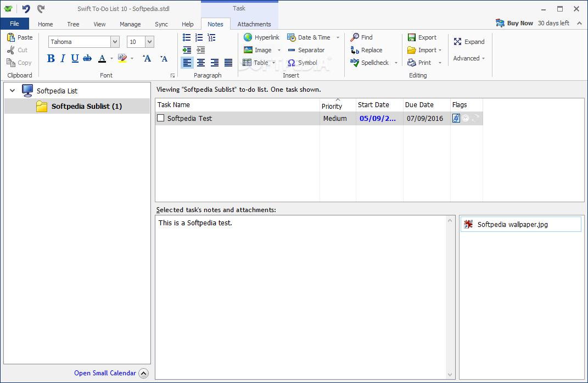Apply Strikethrough formatting
This screenshot has width=588, height=383.
point(87,58)
